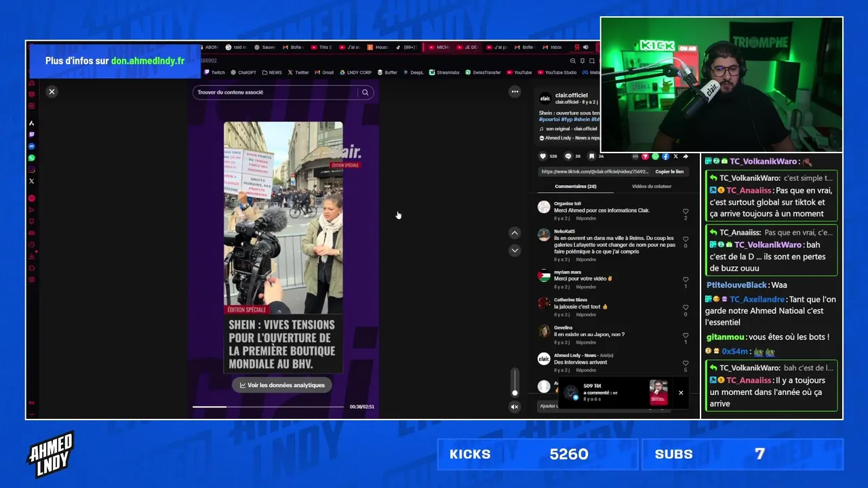The height and width of the screenshot is (488, 868).
Task: Switch to the Hous browser tab
Action: [x=378, y=47]
